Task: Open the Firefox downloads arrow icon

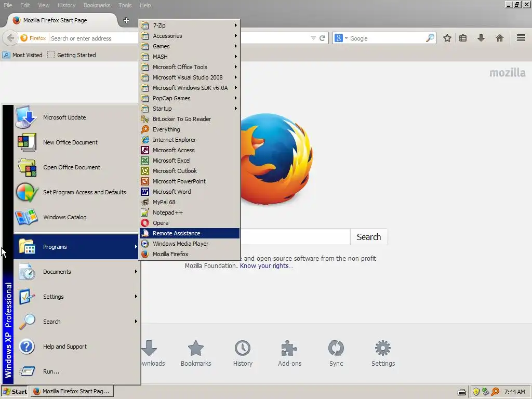Action: (481, 38)
